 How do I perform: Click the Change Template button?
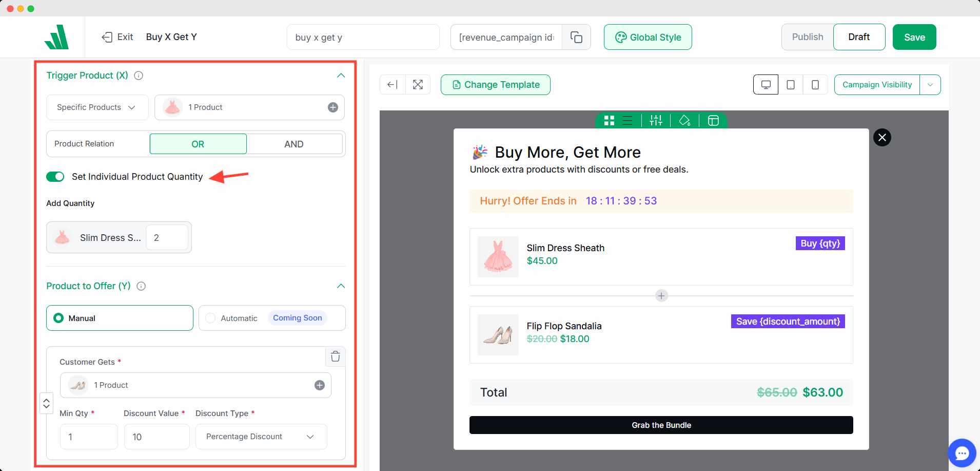pyautogui.click(x=495, y=85)
